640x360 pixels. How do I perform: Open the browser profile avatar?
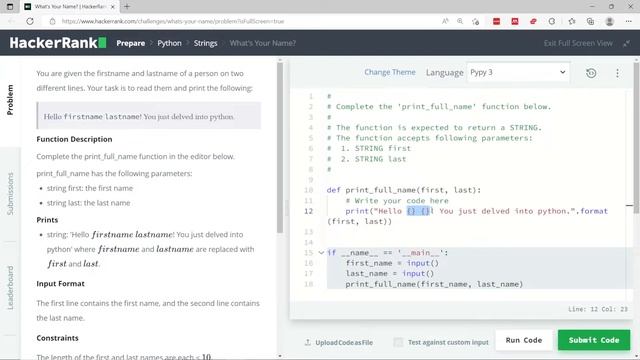(609, 21)
